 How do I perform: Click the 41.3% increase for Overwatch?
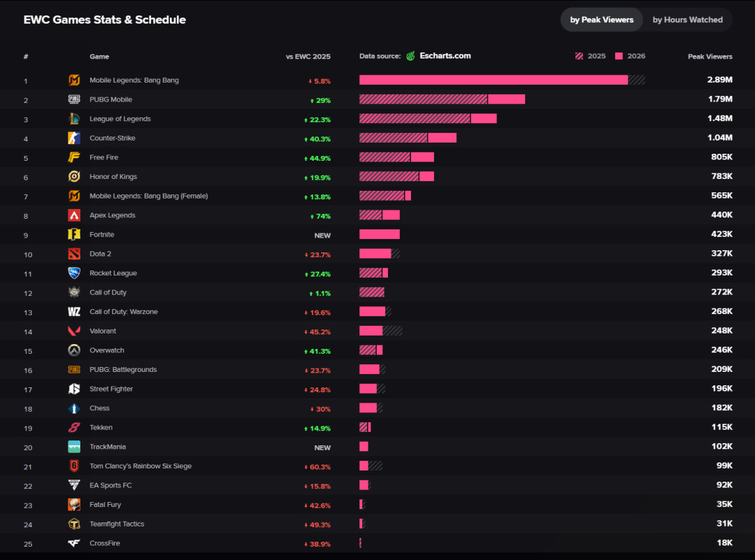pyautogui.click(x=317, y=351)
